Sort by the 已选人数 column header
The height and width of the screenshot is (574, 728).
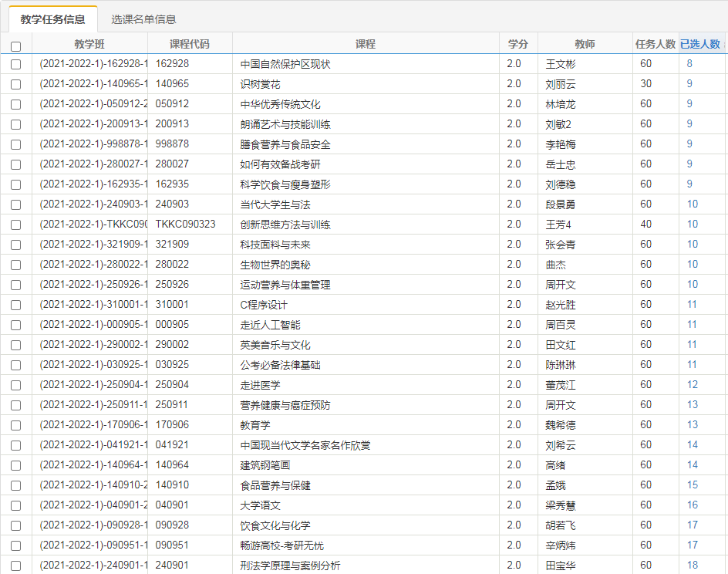(x=700, y=44)
